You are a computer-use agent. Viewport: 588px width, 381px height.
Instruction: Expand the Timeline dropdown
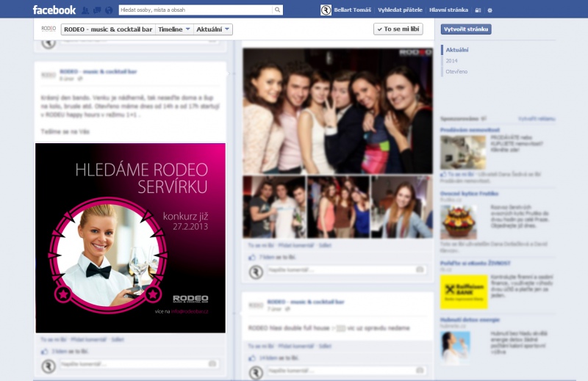pyautogui.click(x=174, y=29)
